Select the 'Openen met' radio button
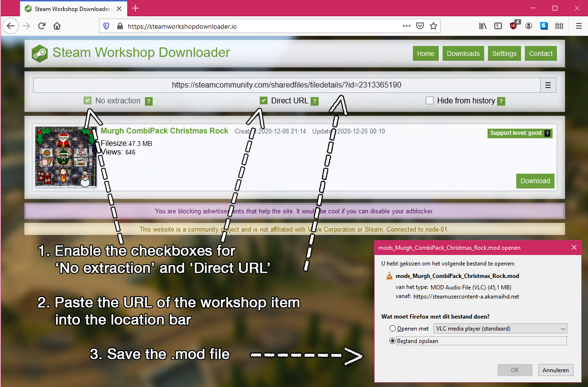588x387 pixels. 393,329
